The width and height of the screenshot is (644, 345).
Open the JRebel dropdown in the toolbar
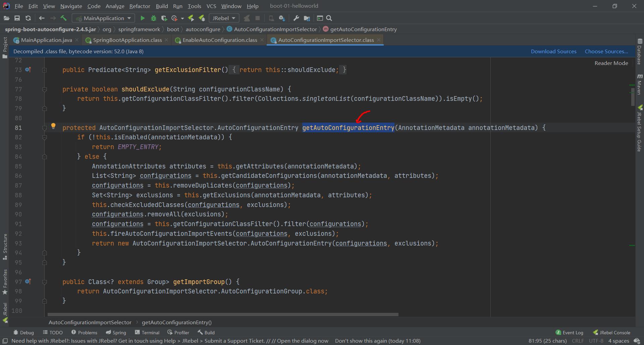224,18
